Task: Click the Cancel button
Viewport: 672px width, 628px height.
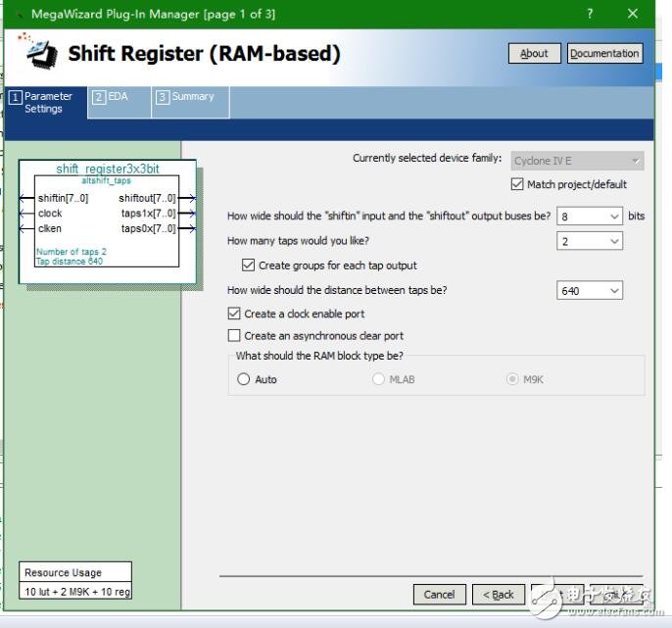Action: tap(439, 595)
